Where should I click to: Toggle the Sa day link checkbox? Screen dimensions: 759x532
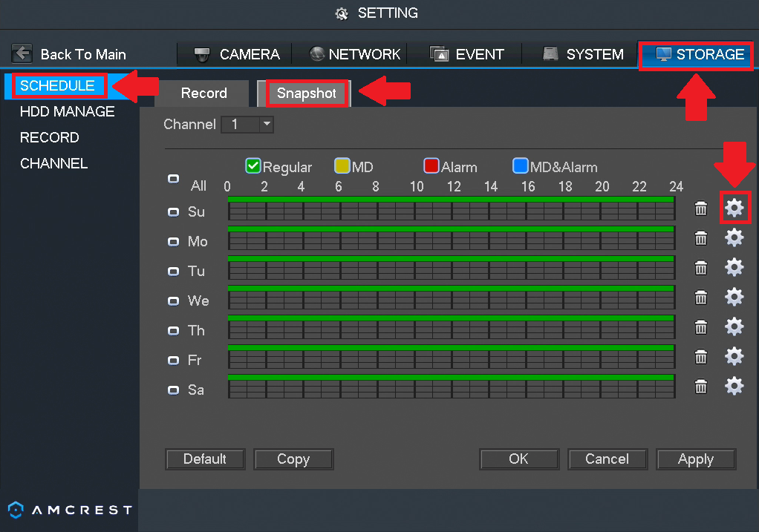(x=173, y=390)
